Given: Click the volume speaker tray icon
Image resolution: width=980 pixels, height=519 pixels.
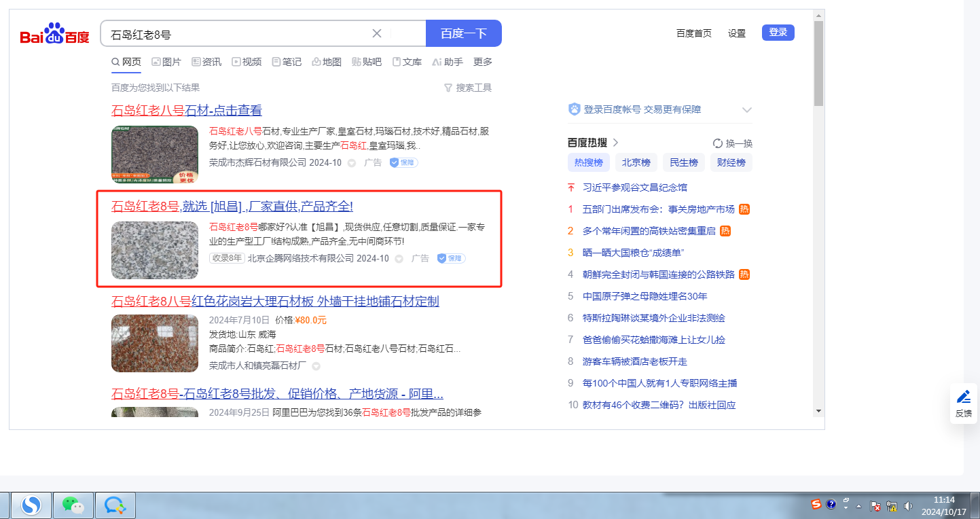Looking at the screenshot, I should (x=907, y=506).
